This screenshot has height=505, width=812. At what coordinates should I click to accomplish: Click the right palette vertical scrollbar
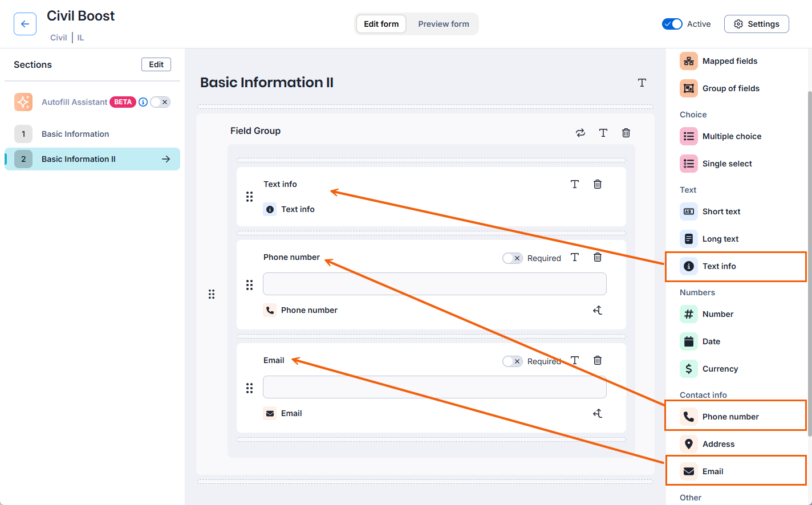809,263
